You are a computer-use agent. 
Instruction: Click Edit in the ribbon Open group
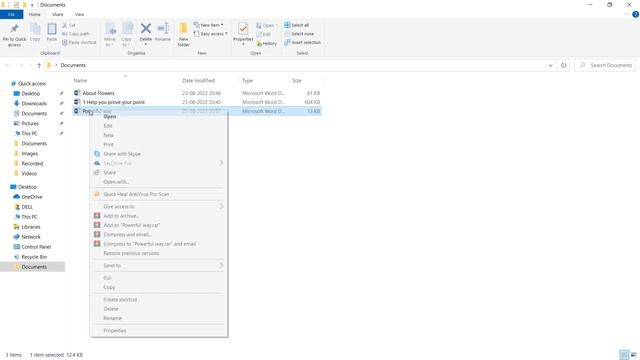pos(264,34)
